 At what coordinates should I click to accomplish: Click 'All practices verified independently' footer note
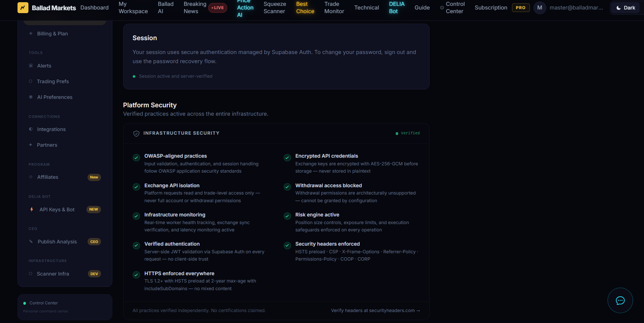point(199,311)
